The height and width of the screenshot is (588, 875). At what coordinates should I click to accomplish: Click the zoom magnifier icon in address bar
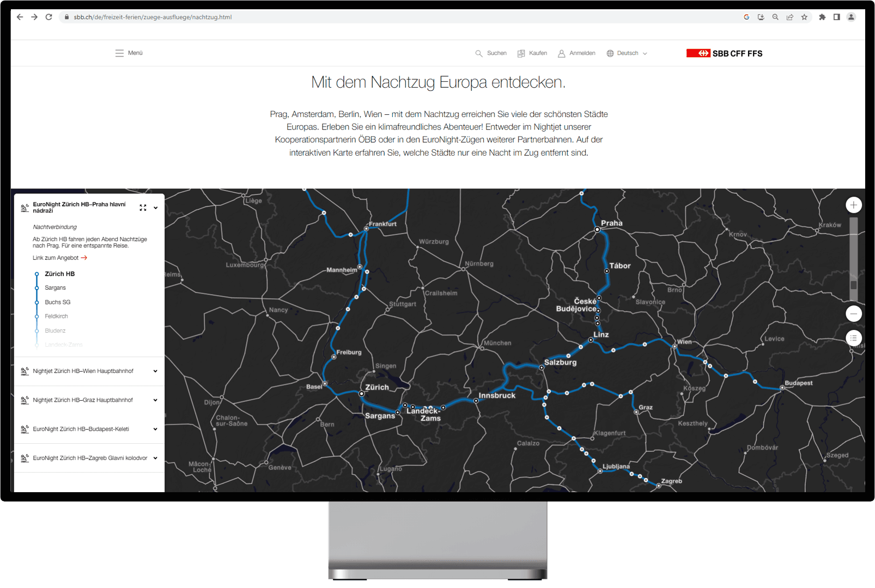(x=775, y=17)
